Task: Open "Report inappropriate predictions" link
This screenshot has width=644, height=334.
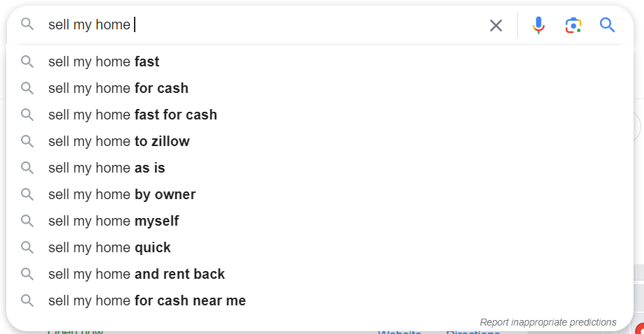Action: click(x=548, y=322)
